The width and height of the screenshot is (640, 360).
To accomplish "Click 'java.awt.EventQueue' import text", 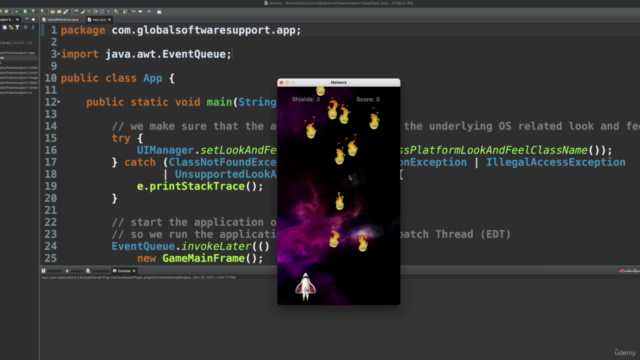I will point(165,54).
